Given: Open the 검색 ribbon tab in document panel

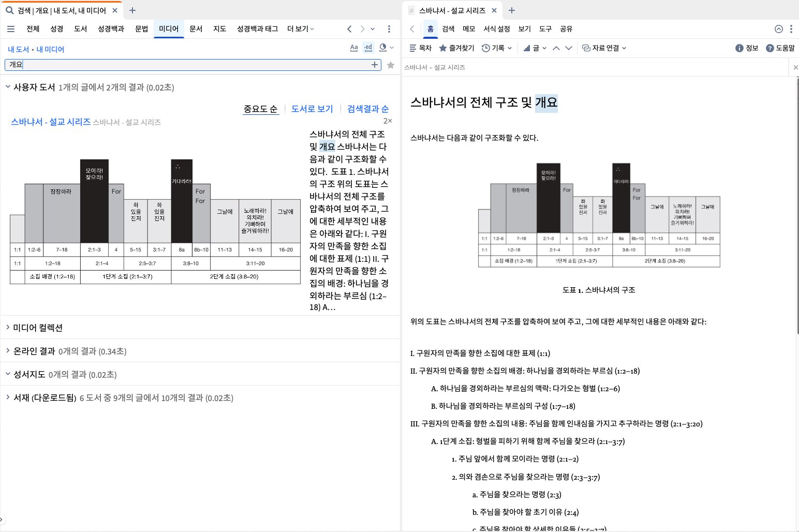Looking at the screenshot, I should coord(448,29).
